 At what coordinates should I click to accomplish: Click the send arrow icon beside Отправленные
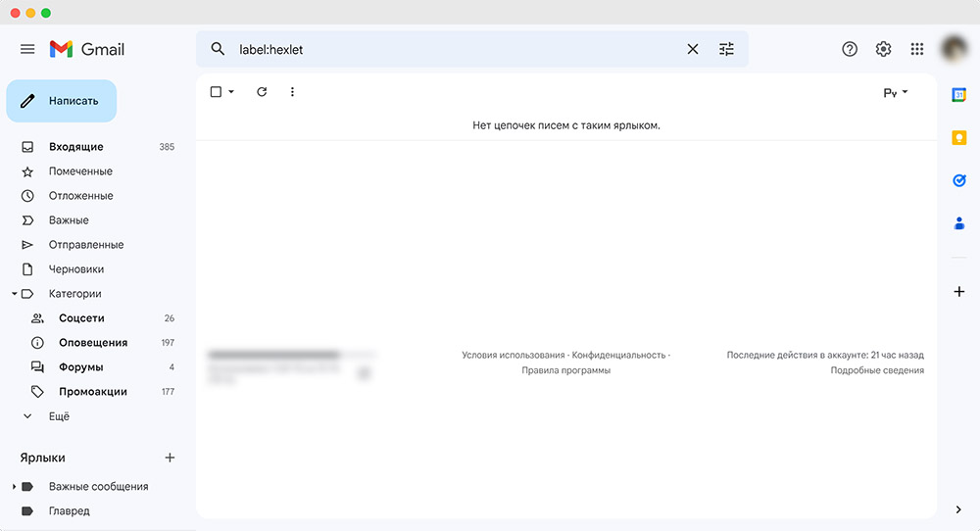click(x=27, y=245)
